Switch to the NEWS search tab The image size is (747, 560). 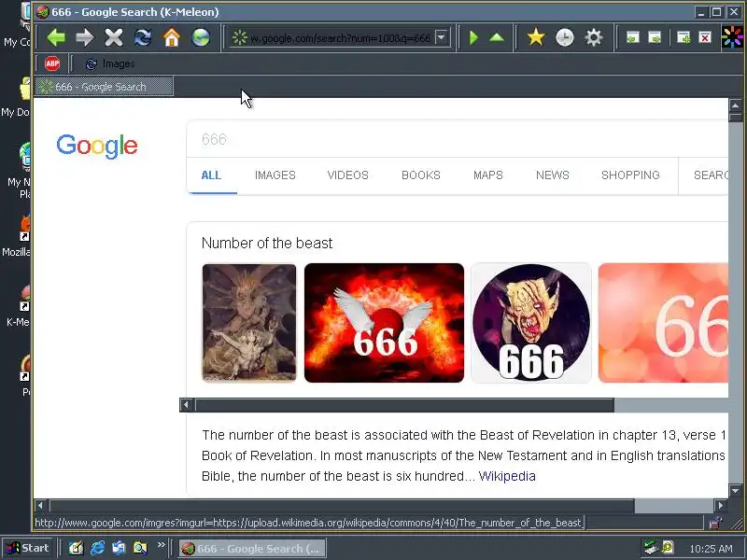tap(552, 175)
